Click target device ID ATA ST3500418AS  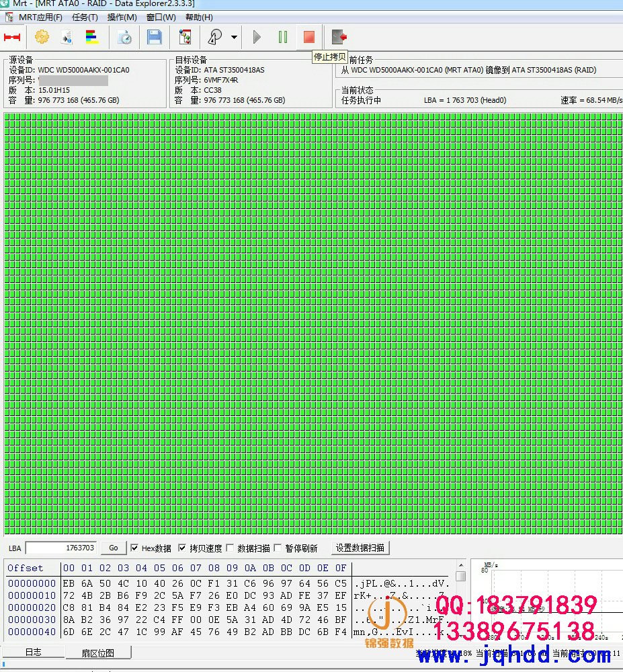coord(234,70)
